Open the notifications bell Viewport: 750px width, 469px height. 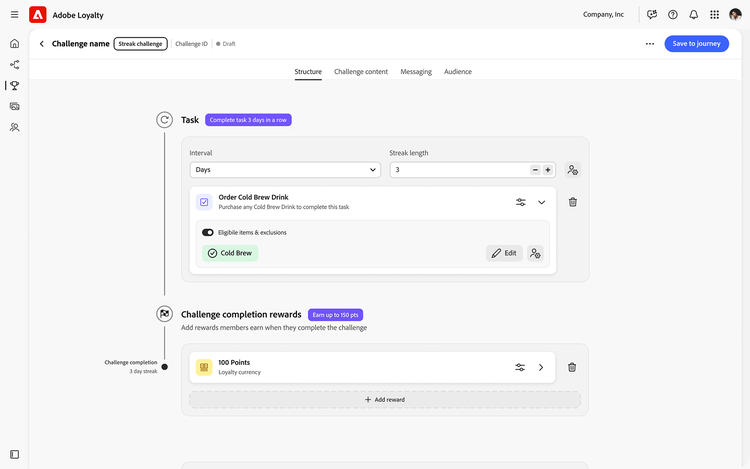(x=693, y=15)
